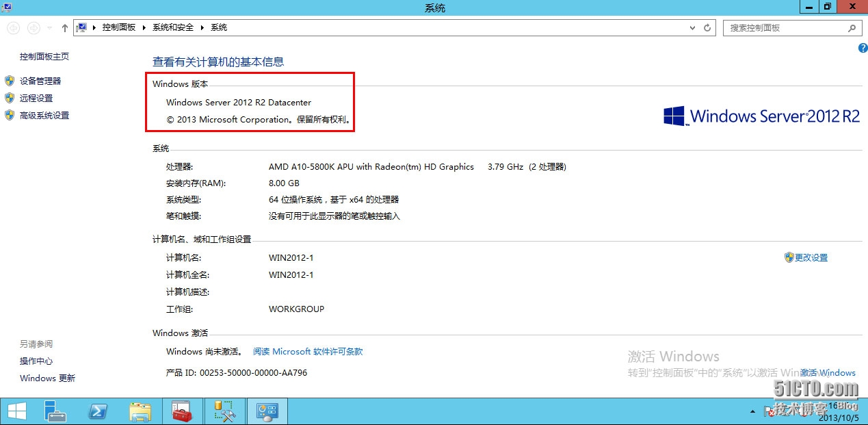Click shield icon next to 更改设置
Screen dimensions: 868x425
(x=789, y=258)
